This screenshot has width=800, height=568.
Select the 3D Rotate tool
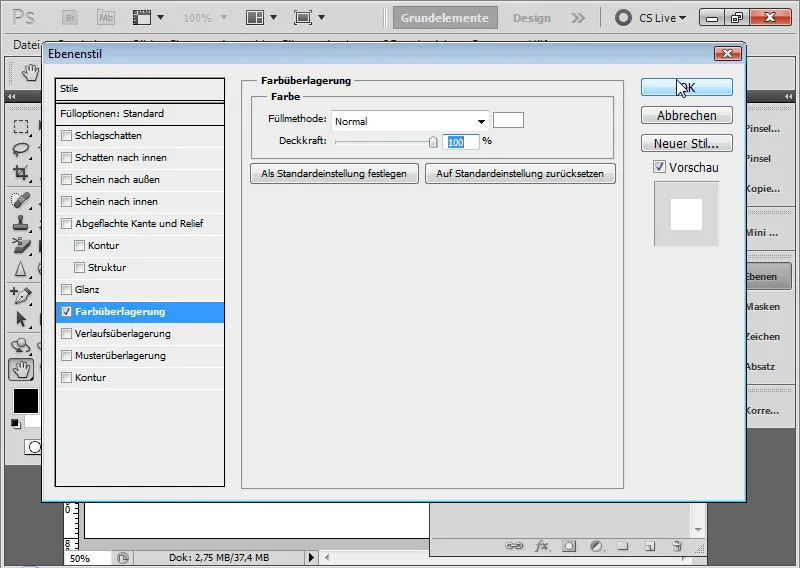point(21,345)
